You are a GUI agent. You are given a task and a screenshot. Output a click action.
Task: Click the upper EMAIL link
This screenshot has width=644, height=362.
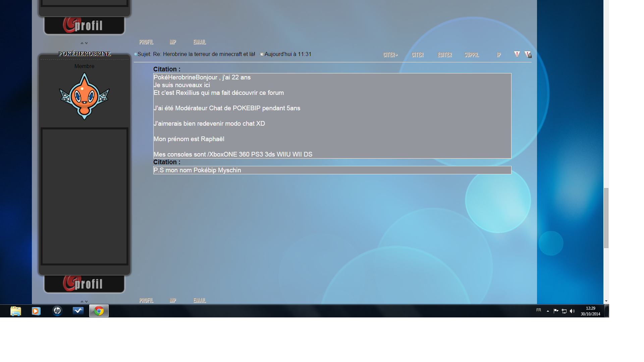tap(200, 42)
